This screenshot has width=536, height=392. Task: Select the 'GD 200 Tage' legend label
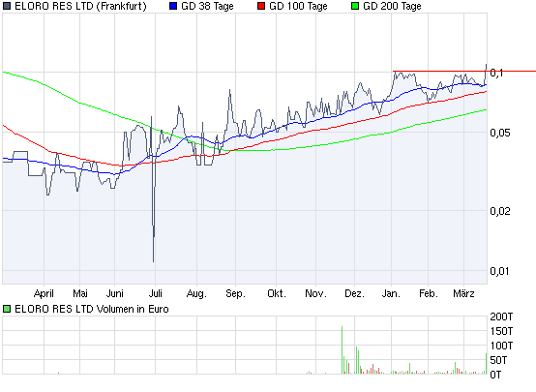point(392,6)
